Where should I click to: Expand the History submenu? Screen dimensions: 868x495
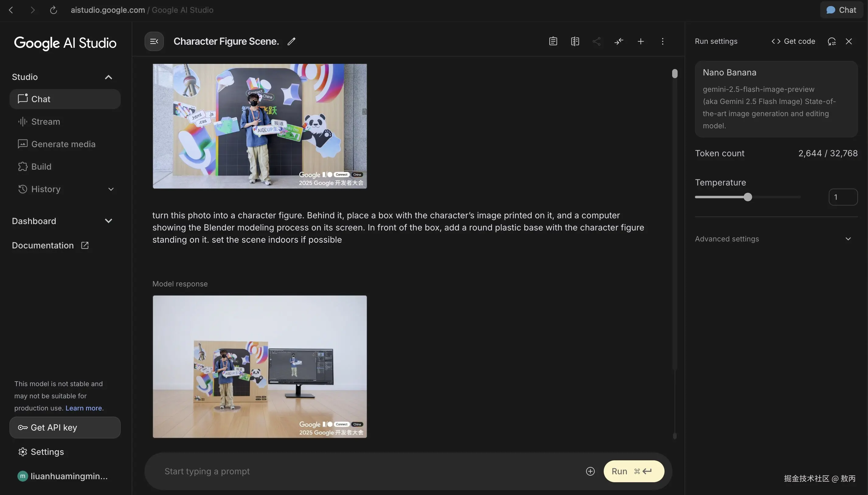111,189
